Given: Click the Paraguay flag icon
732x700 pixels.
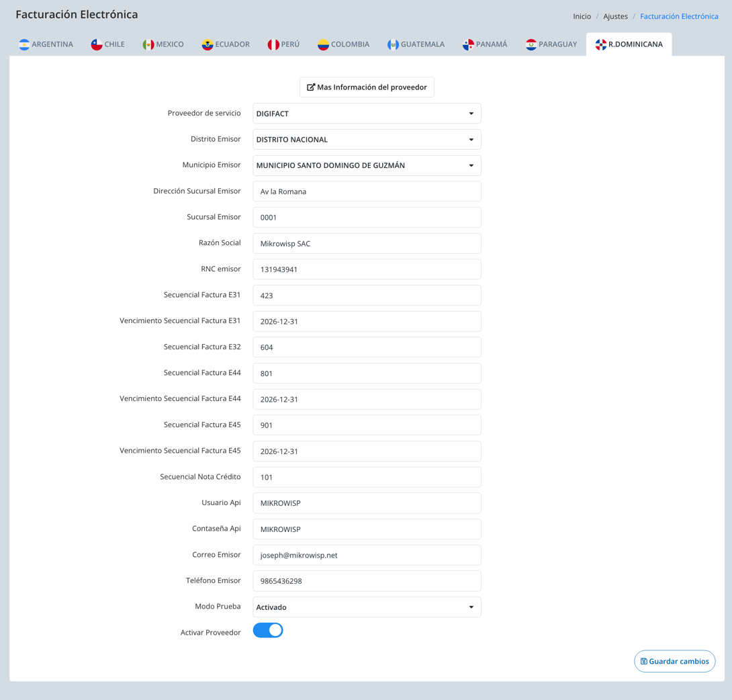Looking at the screenshot, I should point(531,44).
